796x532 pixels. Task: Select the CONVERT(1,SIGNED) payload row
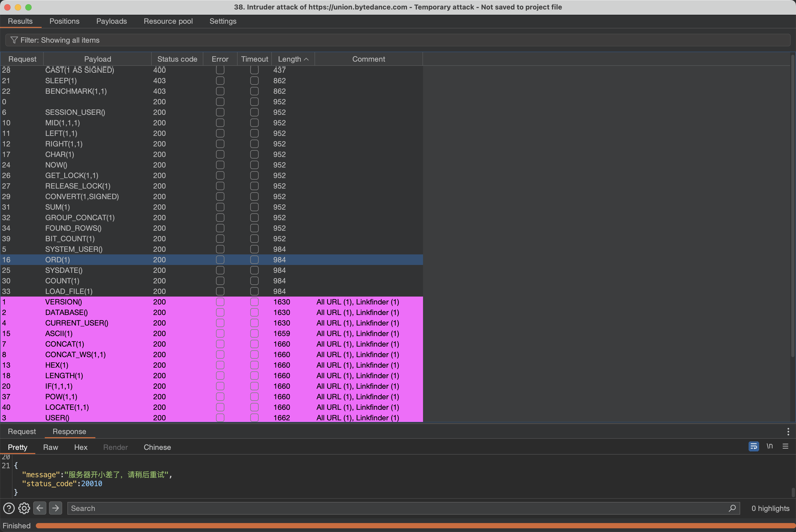(212, 196)
